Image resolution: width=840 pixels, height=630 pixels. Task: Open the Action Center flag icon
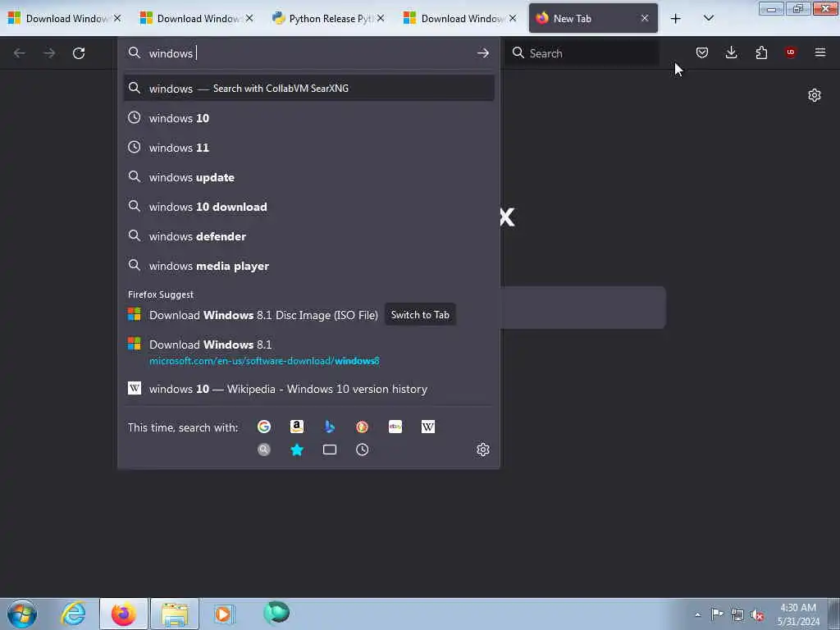717,614
